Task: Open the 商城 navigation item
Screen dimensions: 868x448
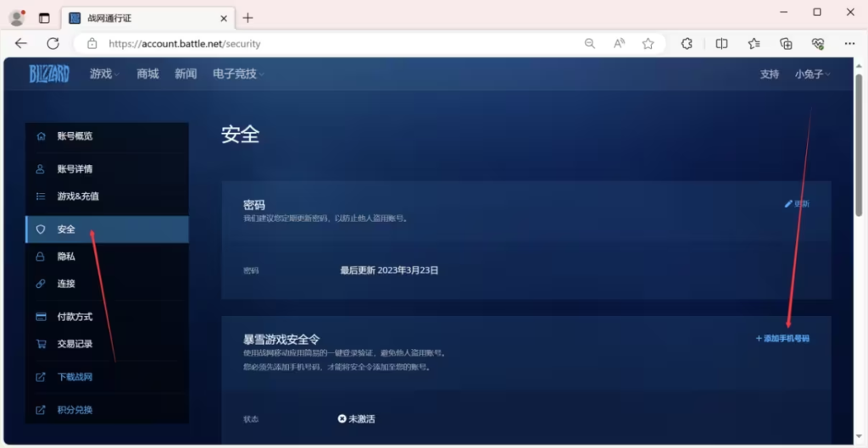Action: click(x=147, y=75)
